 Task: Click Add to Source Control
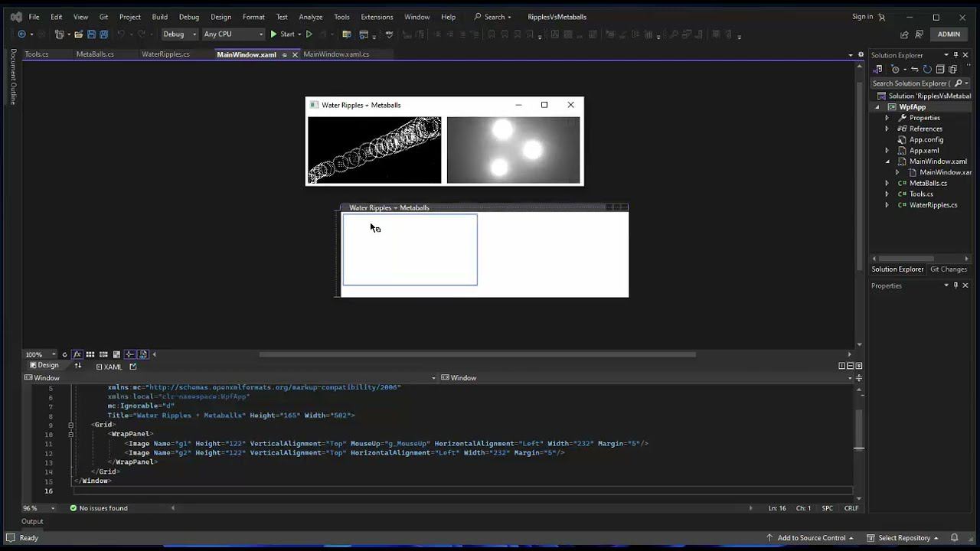click(x=810, y=538)
